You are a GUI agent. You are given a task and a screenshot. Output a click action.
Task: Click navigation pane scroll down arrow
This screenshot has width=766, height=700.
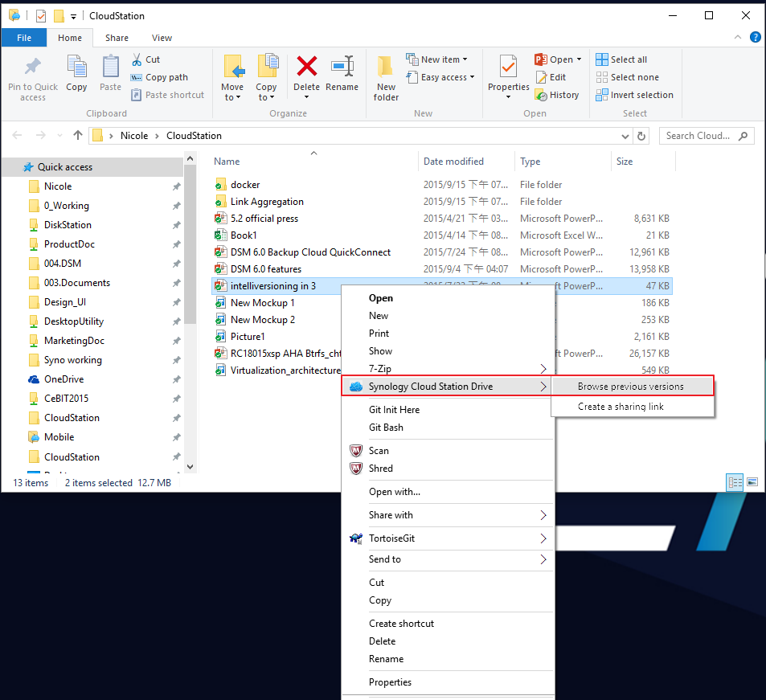point(190,467)
